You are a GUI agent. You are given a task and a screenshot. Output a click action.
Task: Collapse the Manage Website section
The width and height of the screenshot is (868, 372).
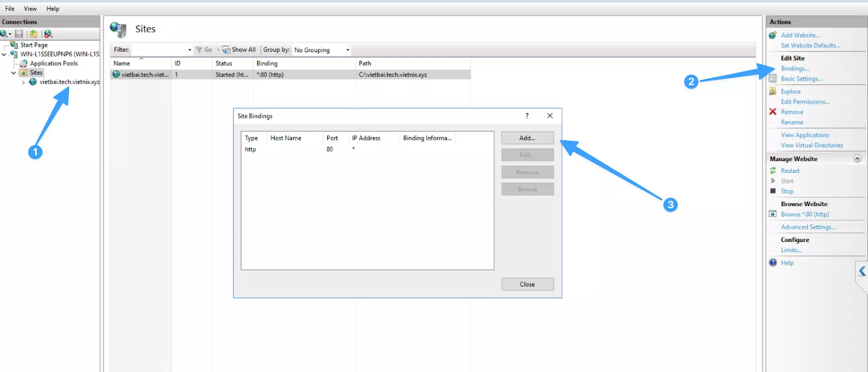[x=857, y=159]
